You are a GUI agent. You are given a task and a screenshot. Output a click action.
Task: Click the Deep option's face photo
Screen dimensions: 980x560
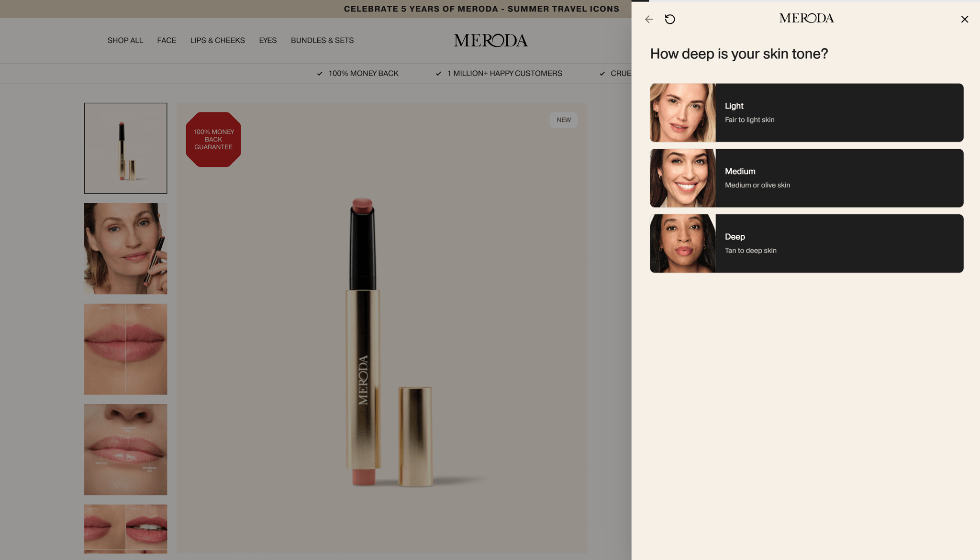(683, 243)
